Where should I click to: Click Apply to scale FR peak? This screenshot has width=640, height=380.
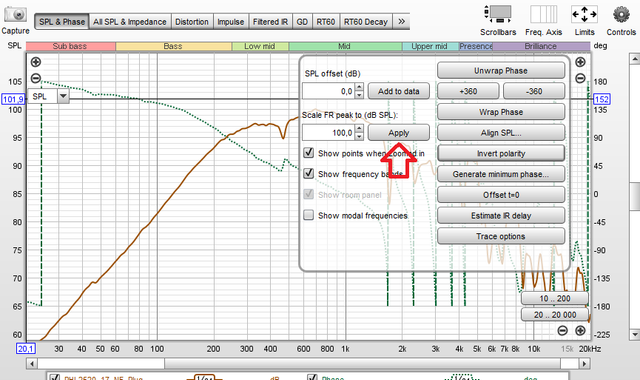(399, 133)
